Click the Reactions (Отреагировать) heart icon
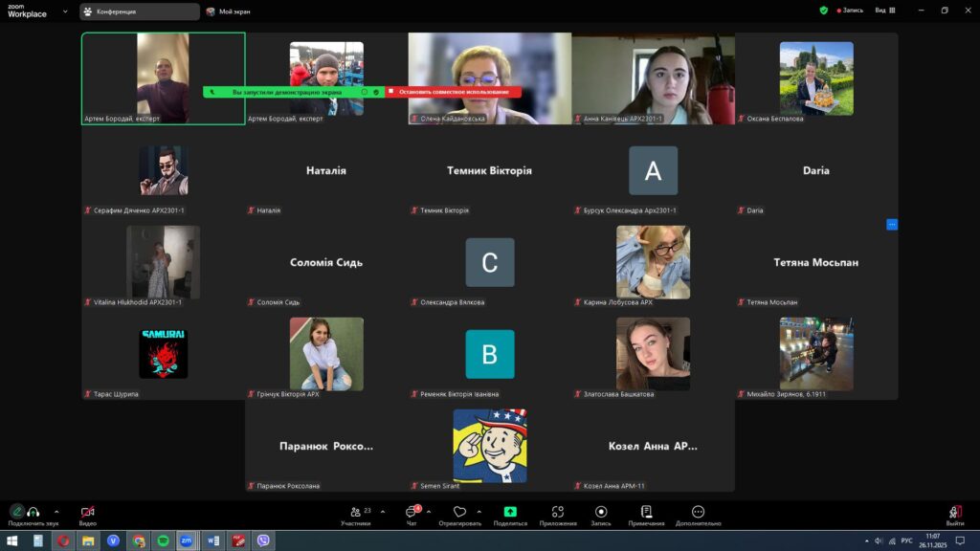980x551 pixels. click(x=459, y=513)
